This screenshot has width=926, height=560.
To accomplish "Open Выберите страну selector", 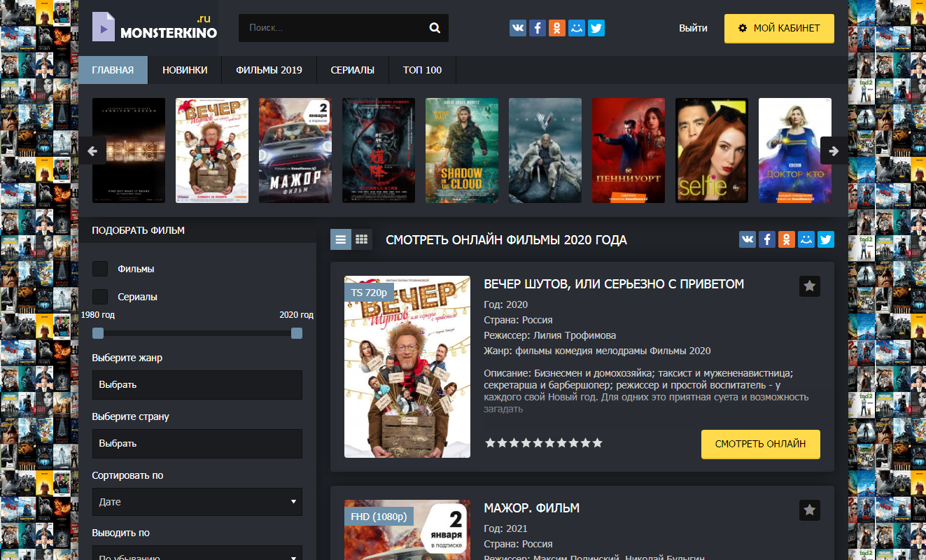I will (x=197, y=444).
